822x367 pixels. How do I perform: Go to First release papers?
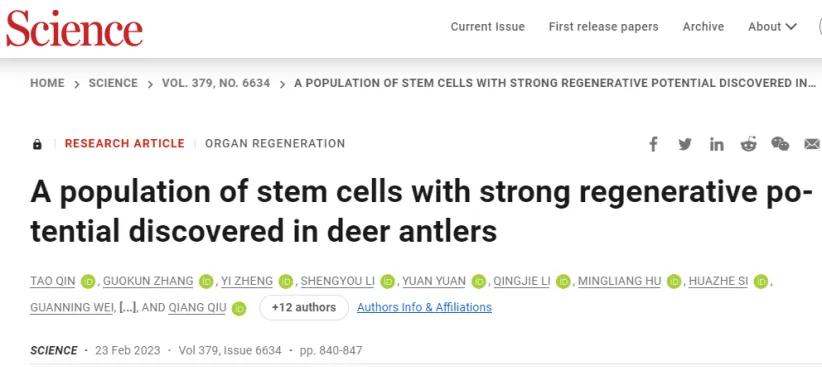pos(603,27)
